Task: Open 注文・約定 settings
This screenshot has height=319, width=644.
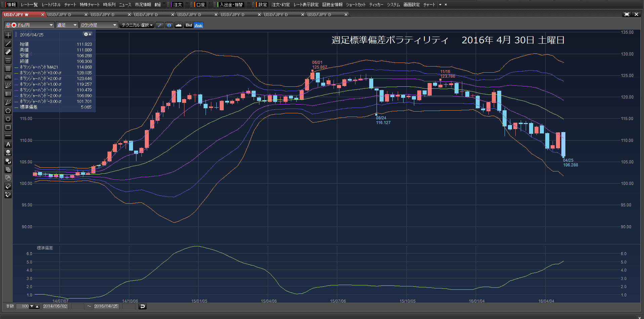Action: coord(281,5)
